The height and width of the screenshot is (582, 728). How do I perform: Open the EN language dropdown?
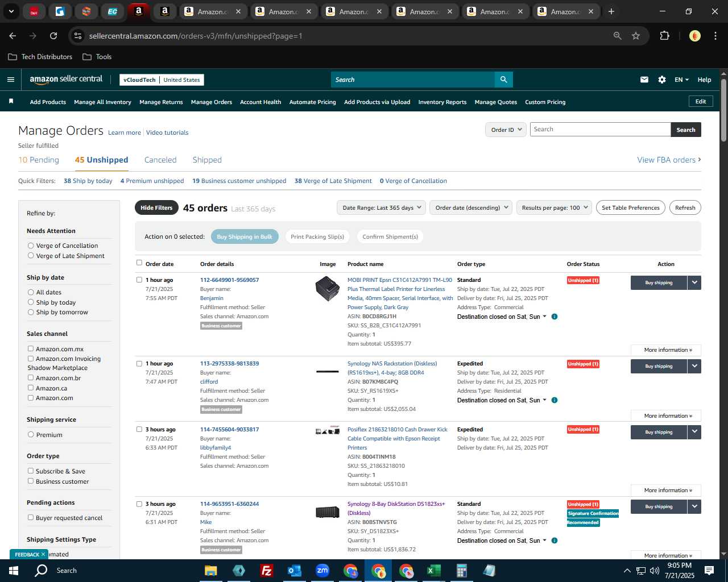click(x=681, y=80)
